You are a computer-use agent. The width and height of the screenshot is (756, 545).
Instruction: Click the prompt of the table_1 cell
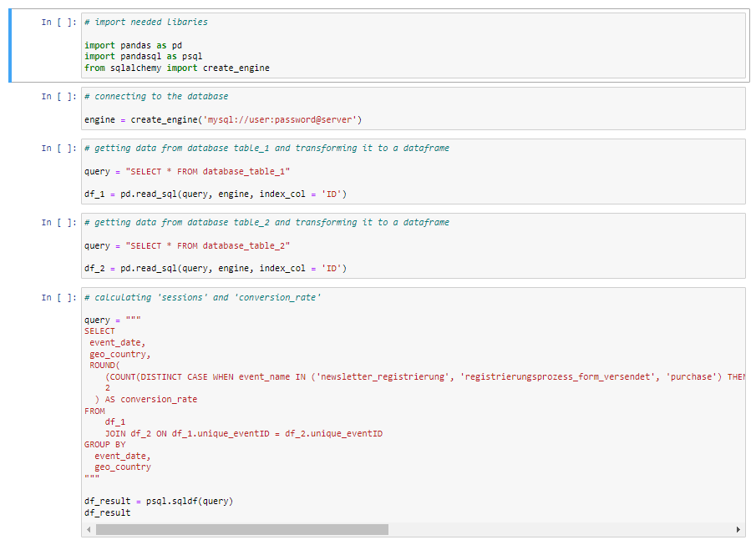58,149
